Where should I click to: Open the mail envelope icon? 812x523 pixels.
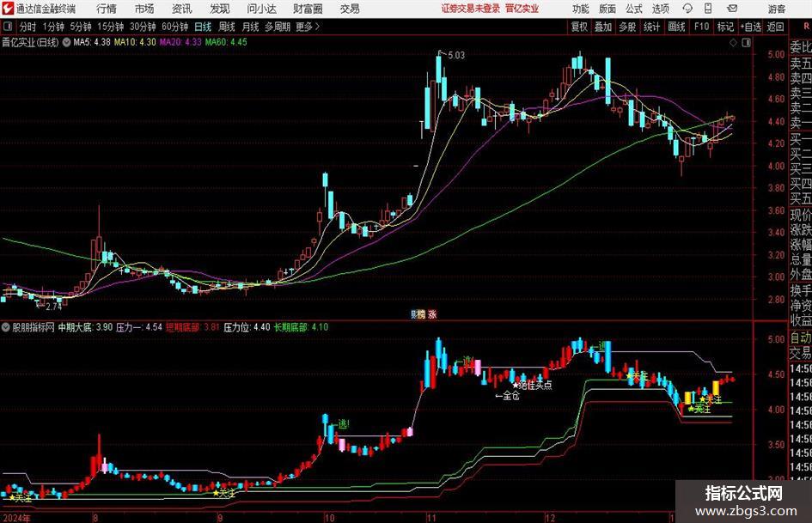pyautogui.click(x=732, y=9)
